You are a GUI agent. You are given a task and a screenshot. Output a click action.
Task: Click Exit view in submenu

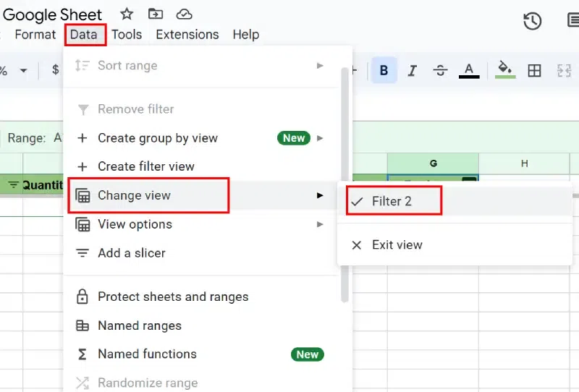pyautogui.click(x=397, y=244)
